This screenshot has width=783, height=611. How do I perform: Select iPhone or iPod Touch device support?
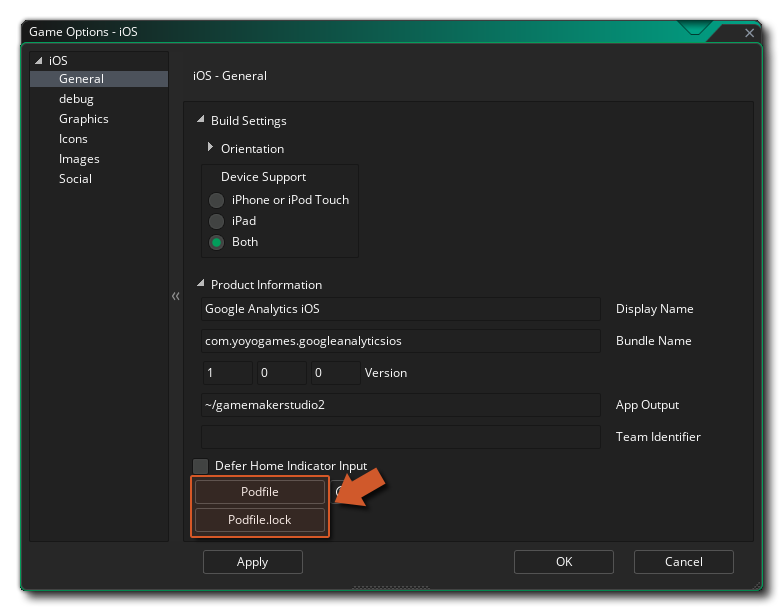point(216,200)
